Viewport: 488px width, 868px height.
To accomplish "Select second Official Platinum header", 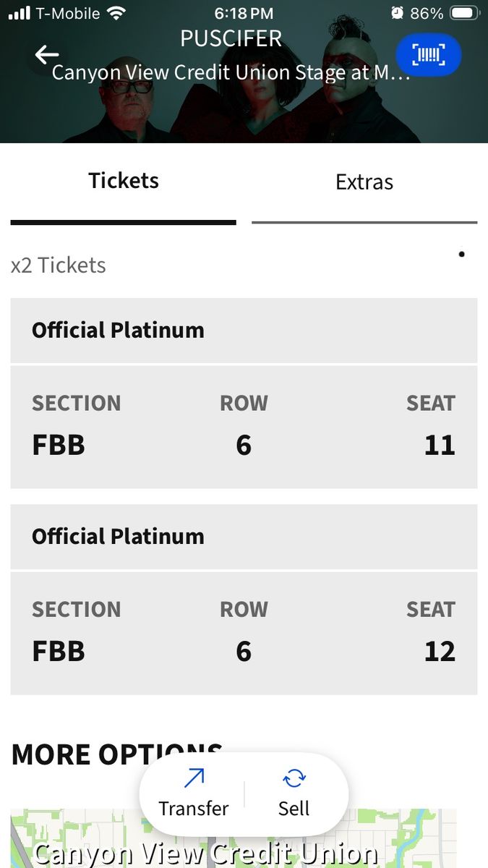I will click(x=244, y=537).
